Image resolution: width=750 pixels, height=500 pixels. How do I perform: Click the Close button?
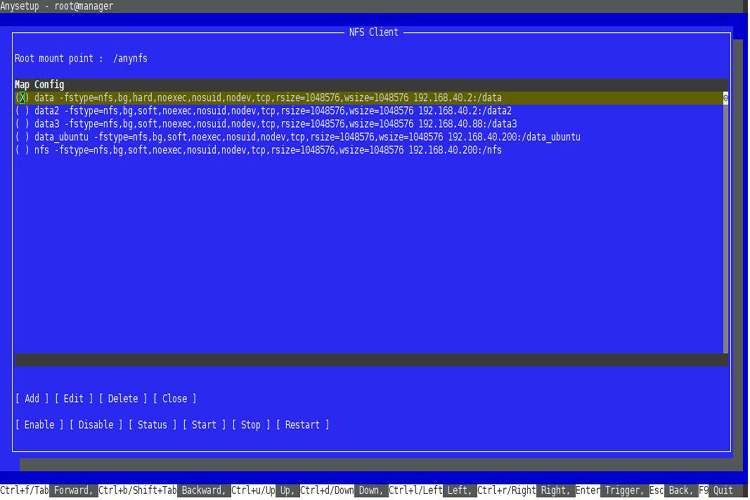pyautogui.click(x=175, y=399)
